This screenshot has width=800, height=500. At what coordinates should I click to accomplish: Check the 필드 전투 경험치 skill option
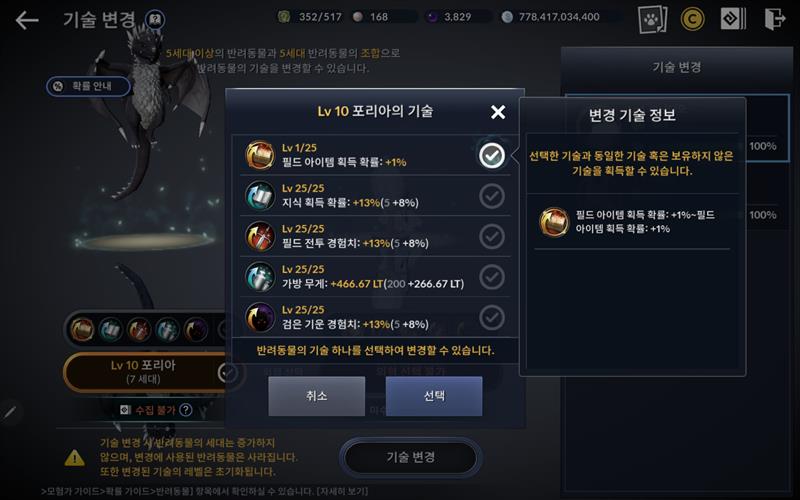pos(492,236)
